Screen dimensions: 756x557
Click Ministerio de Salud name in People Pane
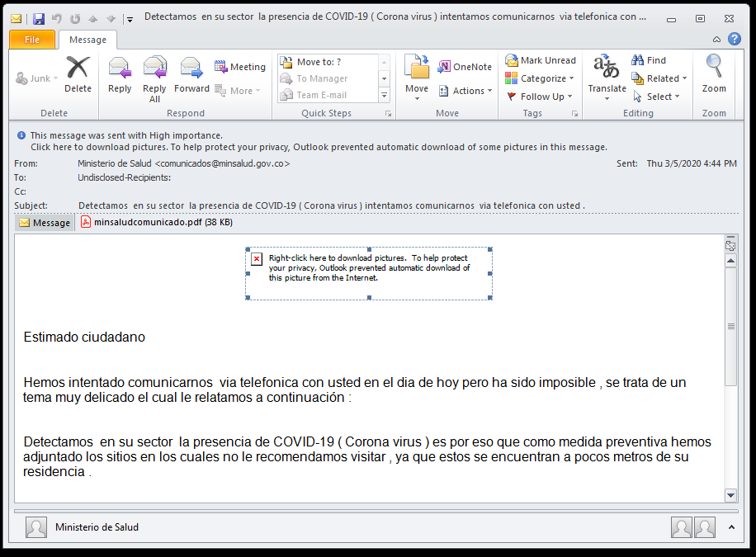97,527
